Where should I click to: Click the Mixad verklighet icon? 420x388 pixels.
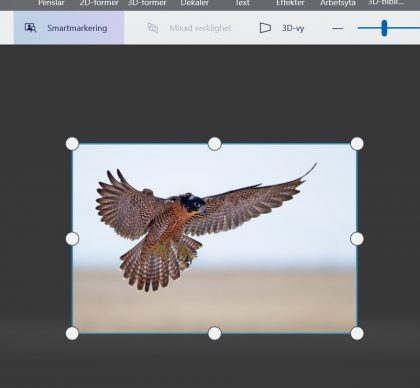tap(153, 28)
